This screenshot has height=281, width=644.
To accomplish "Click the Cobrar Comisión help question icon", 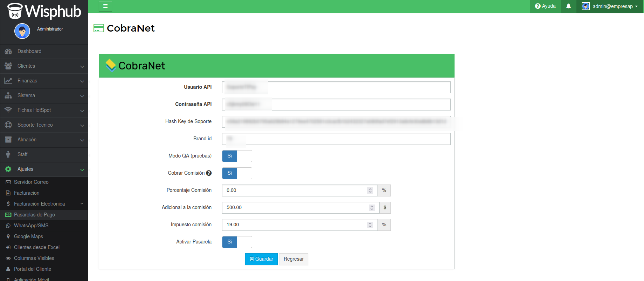I will [209, 173].
